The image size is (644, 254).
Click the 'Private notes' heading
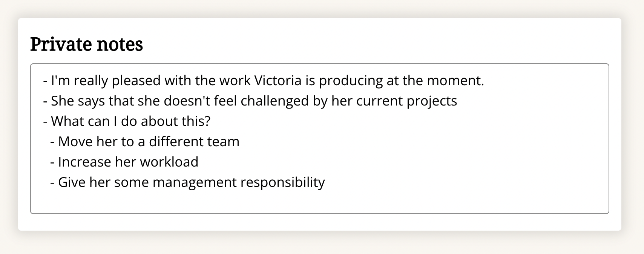87,44
